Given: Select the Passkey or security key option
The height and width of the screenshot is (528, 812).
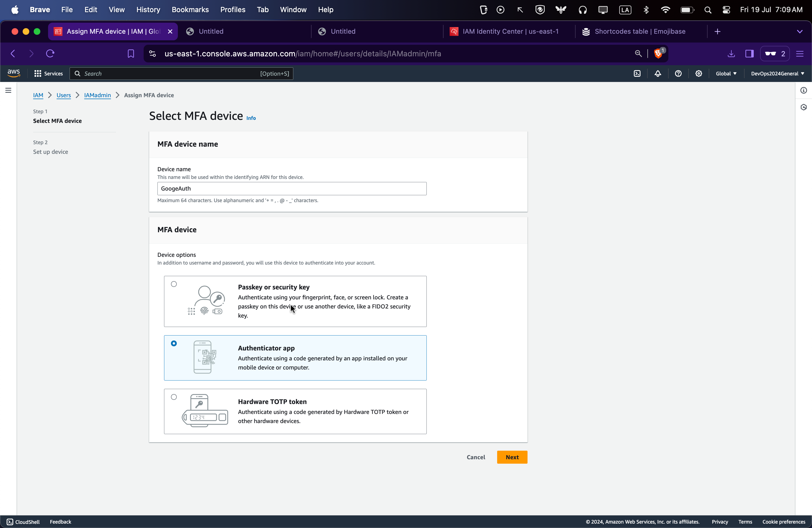Looking at the screenshot, I should point(174,284).
